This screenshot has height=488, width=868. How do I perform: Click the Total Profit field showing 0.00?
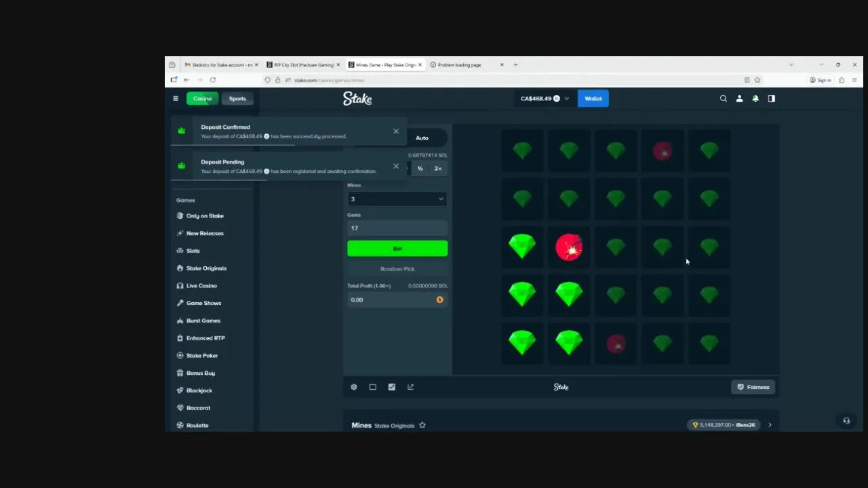[x=397, y=300]
